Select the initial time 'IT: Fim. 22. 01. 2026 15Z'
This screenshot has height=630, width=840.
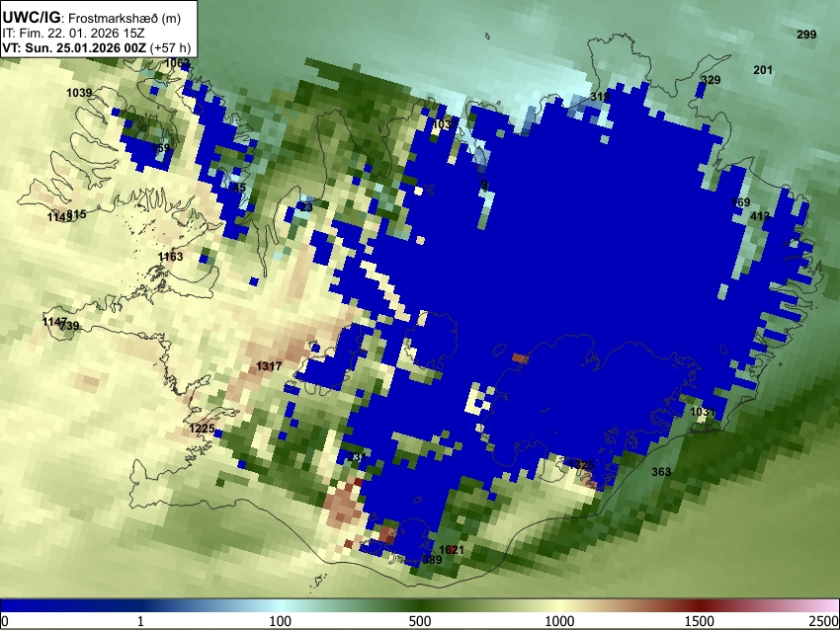(x=74, y=34)
